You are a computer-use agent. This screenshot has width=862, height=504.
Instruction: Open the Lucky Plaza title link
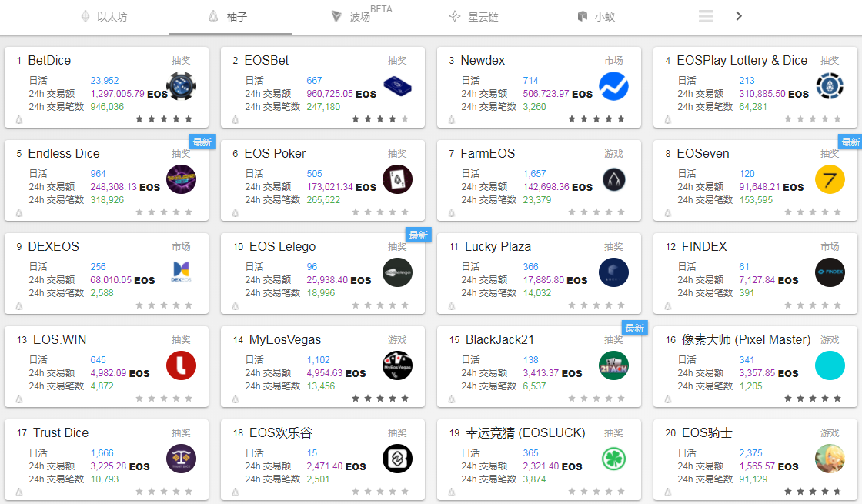click(498, 247)
